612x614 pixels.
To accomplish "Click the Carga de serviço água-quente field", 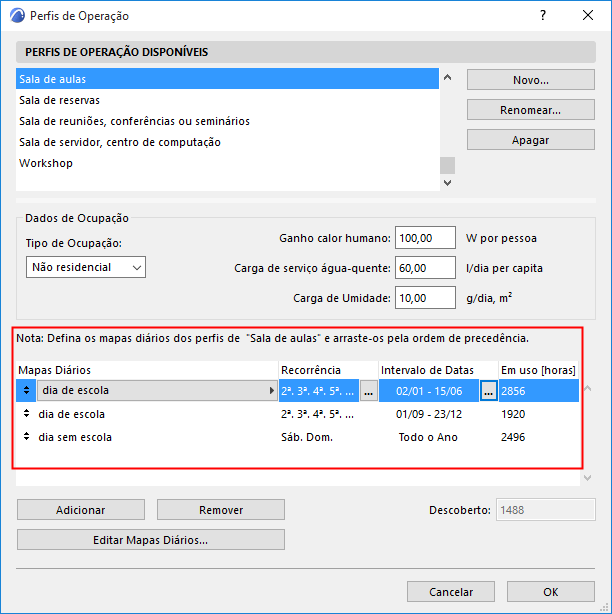I will pyautogui.click(x=425, y=268).
